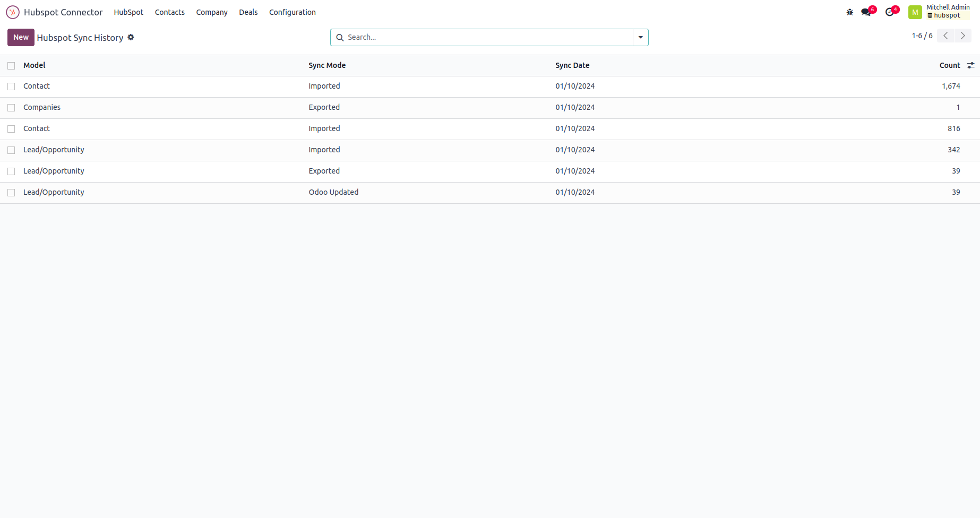980x518 pixels.
Task: Click the gear icon beside Hubspot Sync History
Action: point(131,37)
